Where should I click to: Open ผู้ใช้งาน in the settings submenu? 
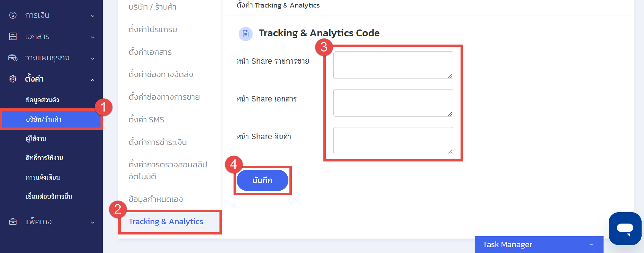pyautogui.click(x=36, y=138)
